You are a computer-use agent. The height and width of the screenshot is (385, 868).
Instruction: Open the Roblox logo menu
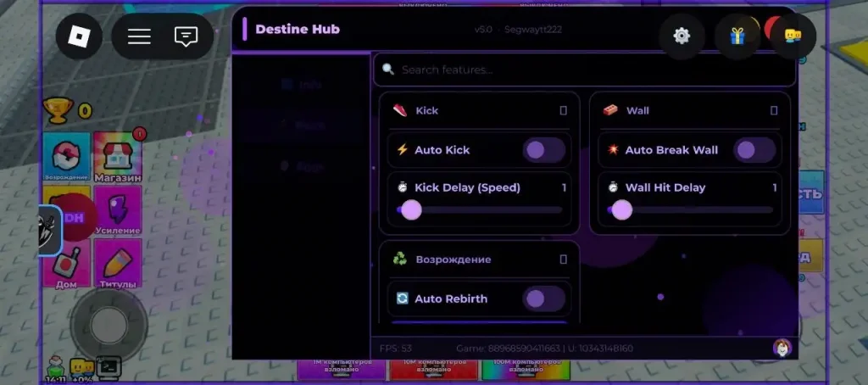pyautogui.click(x=79, y=36)
